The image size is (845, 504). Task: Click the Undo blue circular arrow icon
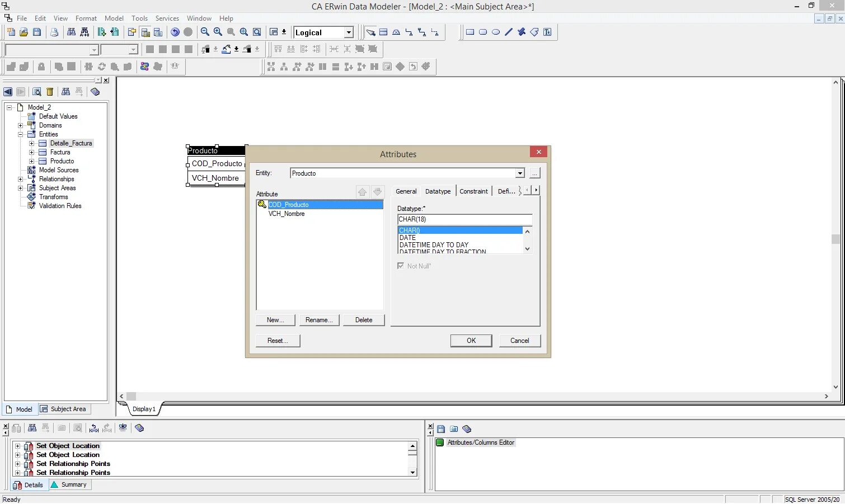click(175, 32)
